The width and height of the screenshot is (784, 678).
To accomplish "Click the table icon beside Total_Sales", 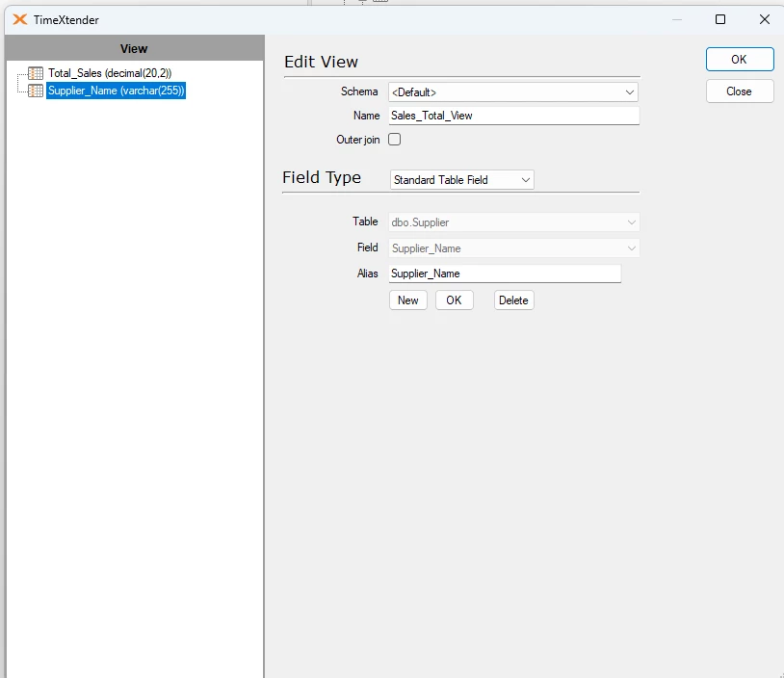I will (x=36, y=73).
